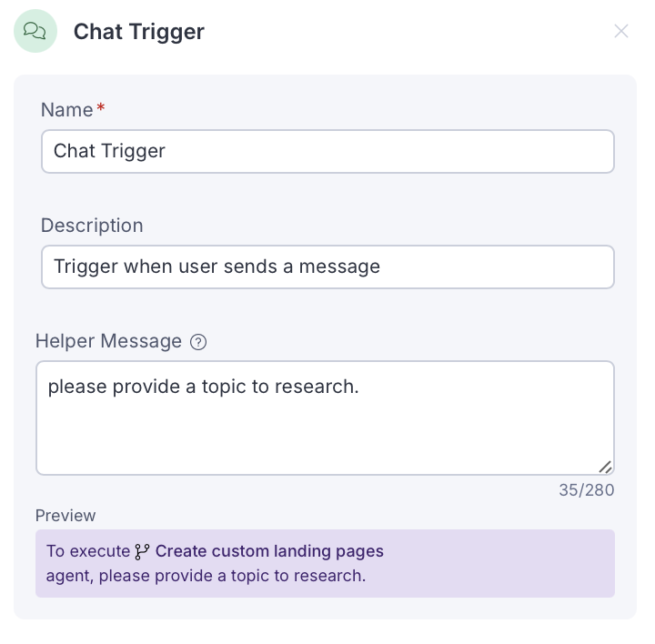Screen dimensions: 655x644
Task: Click the 'Chat Trigger' panel title
Action: (138, 31)
